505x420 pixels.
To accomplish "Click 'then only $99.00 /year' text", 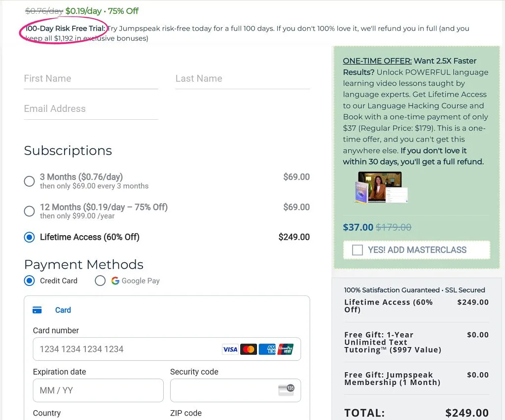I will click(77, 216).
